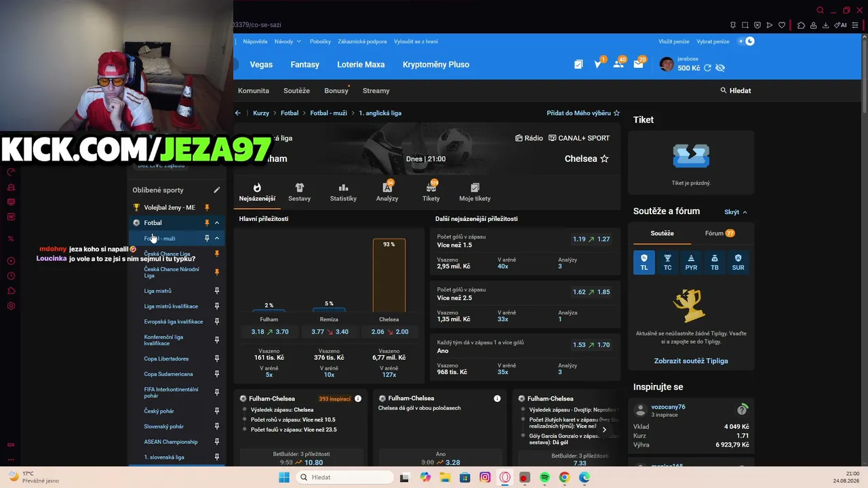Open the Sestavy tab
This screenshot has width=868, height=488.
coord(299,192)
